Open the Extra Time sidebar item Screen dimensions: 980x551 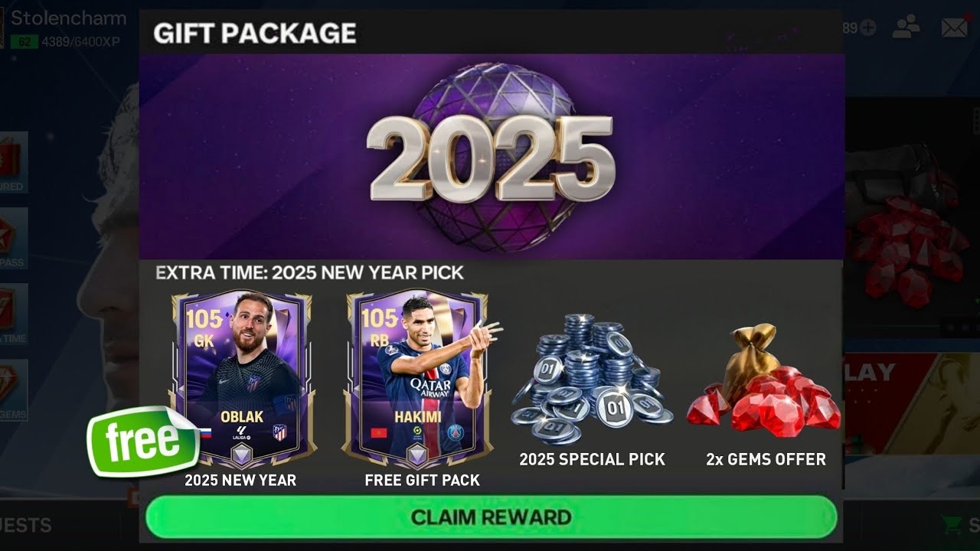click(13, 314)
